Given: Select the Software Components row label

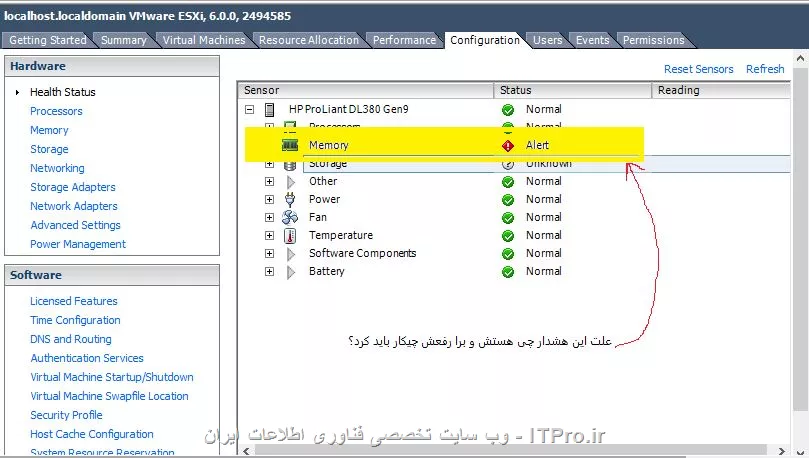Looking at the screenshot, I should [362, 254].
